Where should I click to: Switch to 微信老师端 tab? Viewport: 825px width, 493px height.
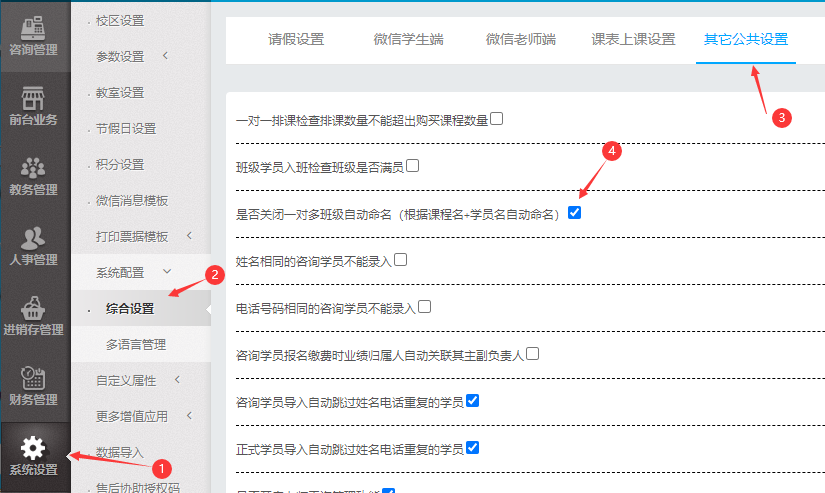tap(521, 39)
